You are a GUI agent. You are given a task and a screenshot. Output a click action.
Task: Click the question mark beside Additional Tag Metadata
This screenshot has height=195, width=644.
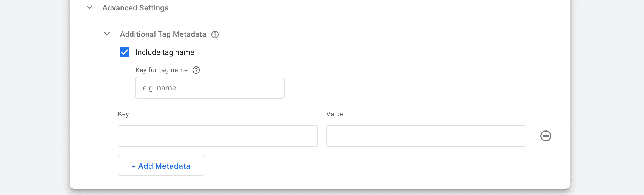[x=216, y=34]
